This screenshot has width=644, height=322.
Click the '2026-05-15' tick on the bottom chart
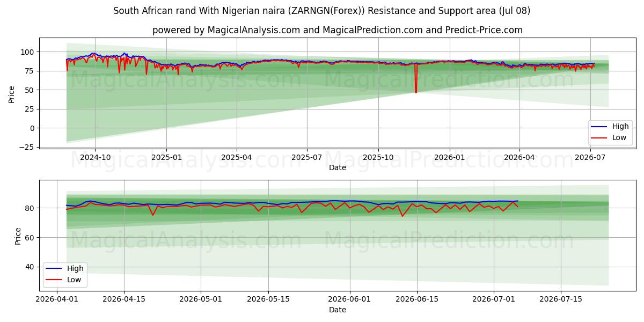click(x=268, y=299)
